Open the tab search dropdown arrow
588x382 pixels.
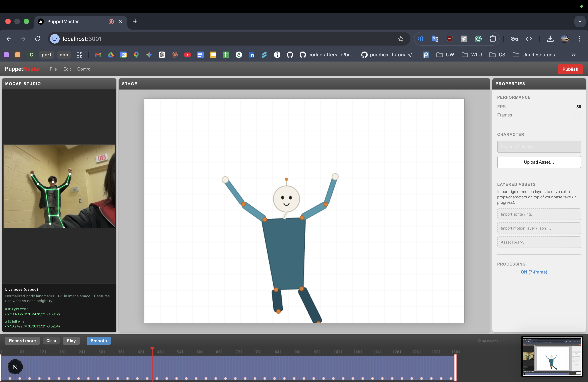pyautogui.click(x=580, y=21)
